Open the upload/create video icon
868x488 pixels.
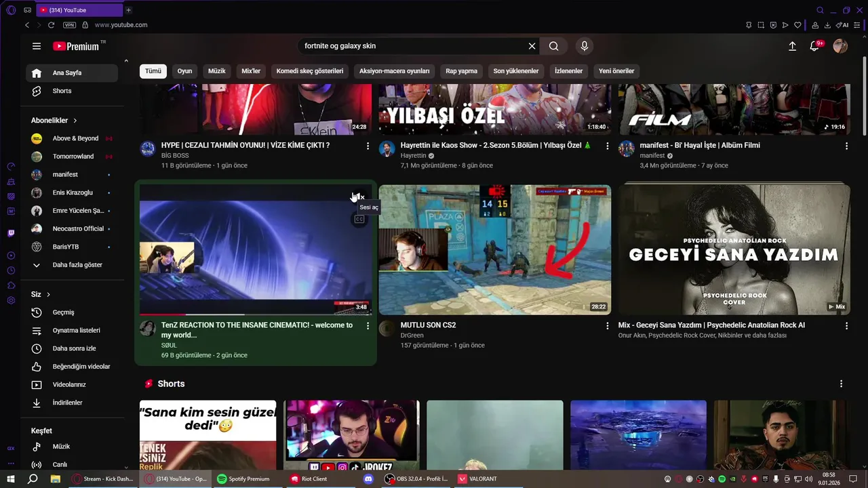pos(792,46)
